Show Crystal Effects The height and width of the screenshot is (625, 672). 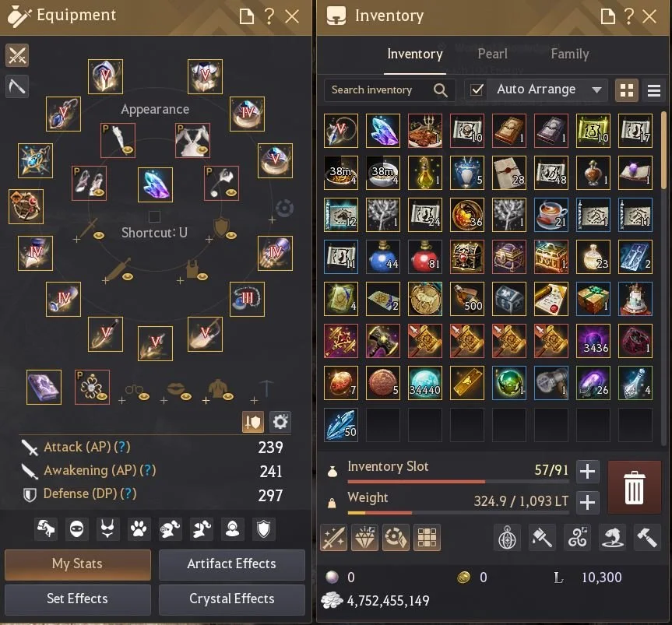click(x=232, y=599)
